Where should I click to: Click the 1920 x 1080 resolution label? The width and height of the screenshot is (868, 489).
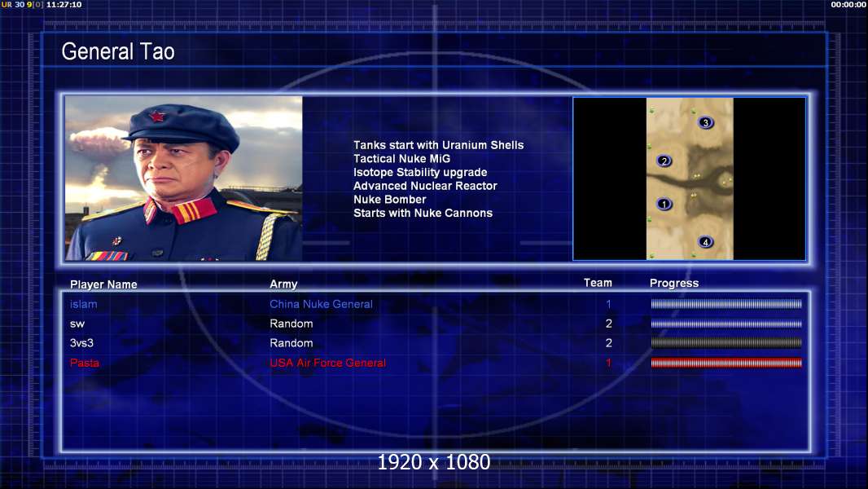coord(434,462)
